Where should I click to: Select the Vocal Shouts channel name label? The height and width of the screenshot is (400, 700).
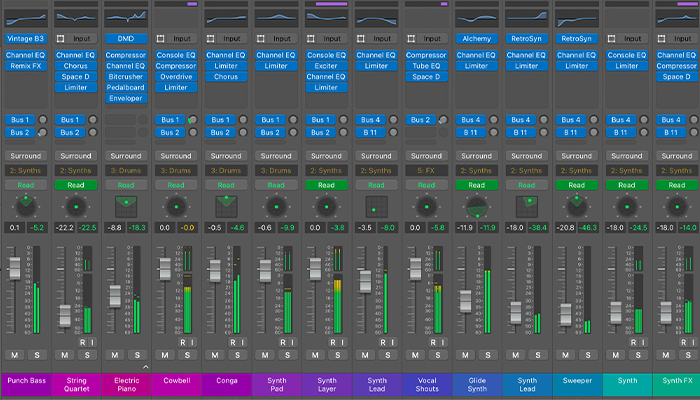(427, 385)
